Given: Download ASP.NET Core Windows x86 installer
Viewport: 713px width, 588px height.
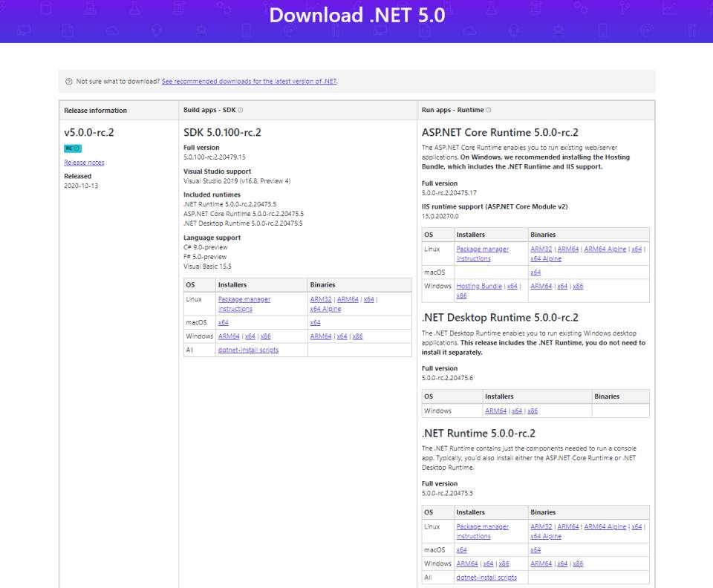Looking at the screenshot, I should tap(461, 295).
